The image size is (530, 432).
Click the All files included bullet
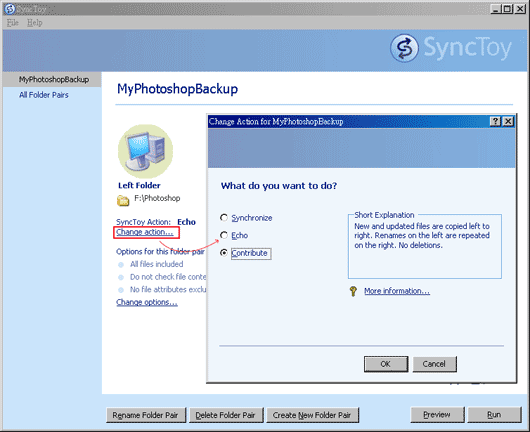click(x=121, y=265)
